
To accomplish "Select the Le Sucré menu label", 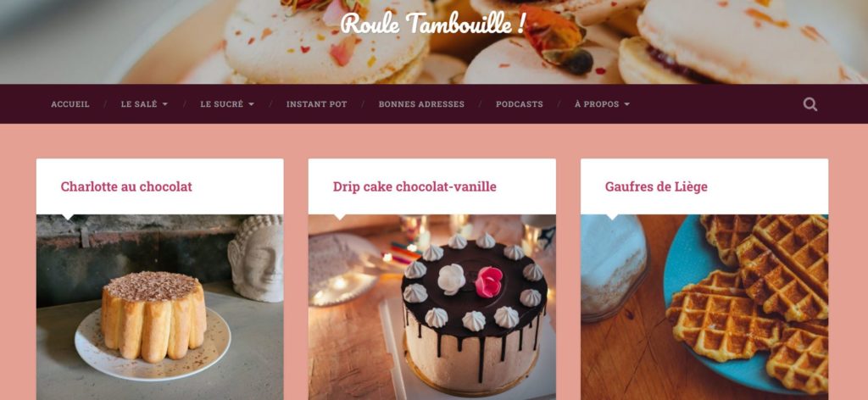I will (222, 104).
